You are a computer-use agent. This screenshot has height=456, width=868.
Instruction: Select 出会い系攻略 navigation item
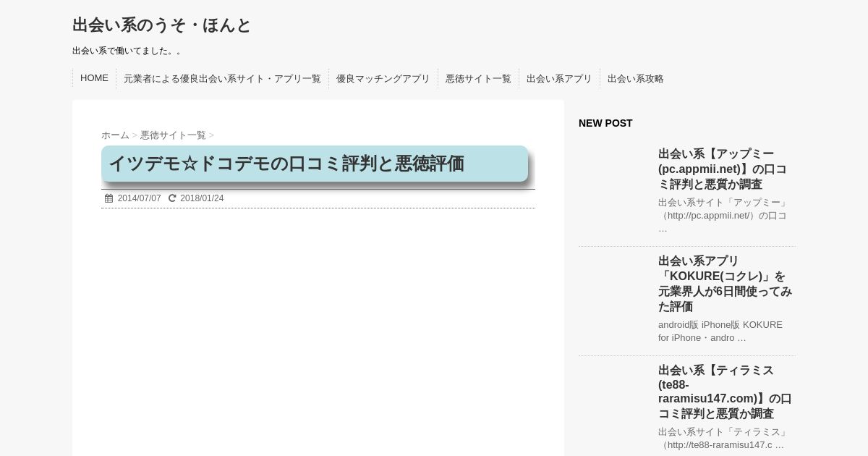635,78
